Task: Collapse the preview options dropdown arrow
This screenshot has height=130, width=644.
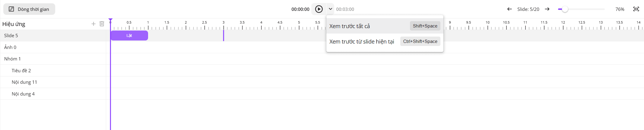Action: pyautogui.click(x=330, y=9)
